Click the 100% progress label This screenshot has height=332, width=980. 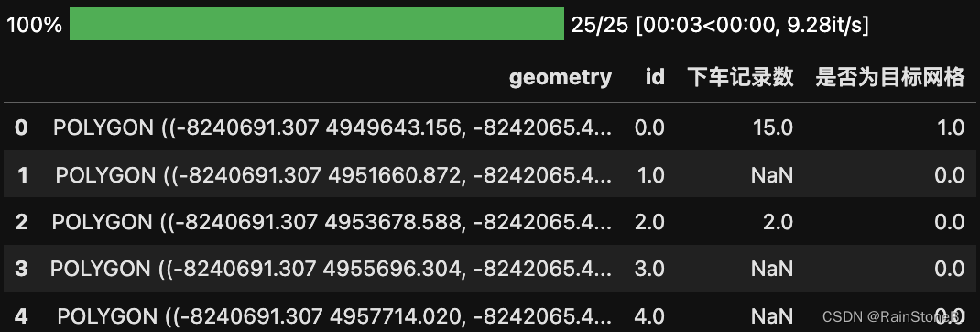[x=35, y=25]
